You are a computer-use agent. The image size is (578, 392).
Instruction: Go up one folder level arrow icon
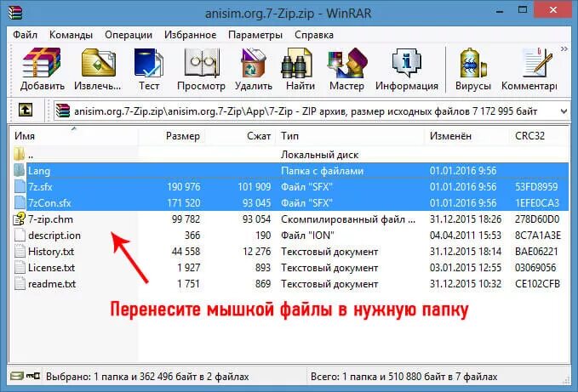(x=25, y=110)
